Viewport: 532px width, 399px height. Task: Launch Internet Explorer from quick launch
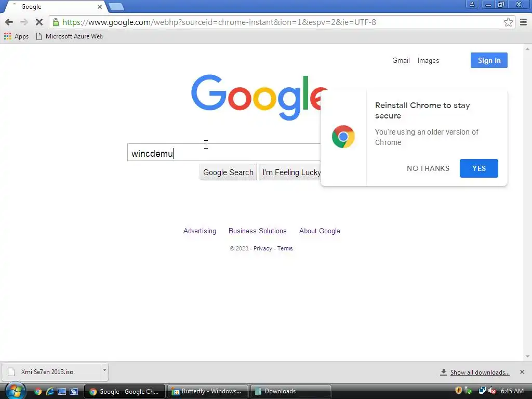click(x=50, y=392)
